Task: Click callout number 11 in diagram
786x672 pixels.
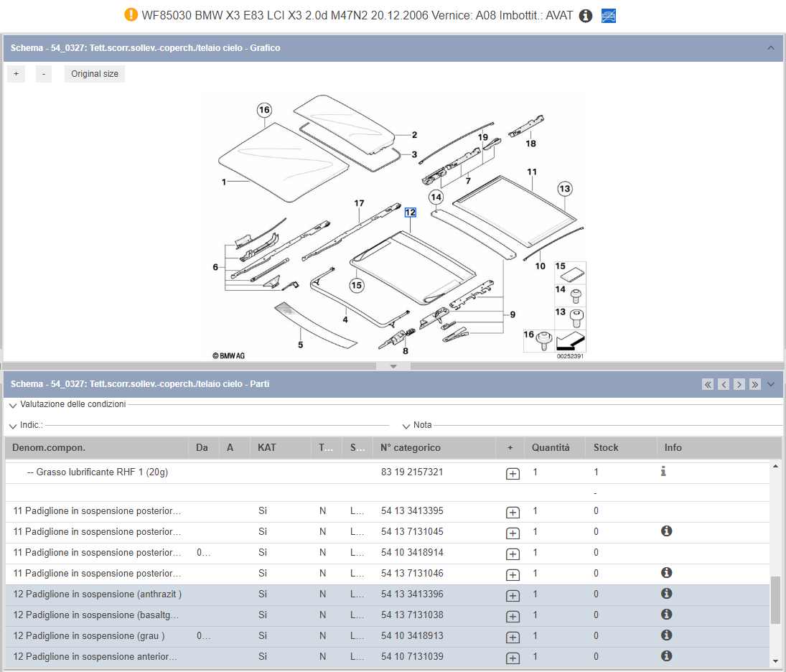Action: [x=532, y=172]
